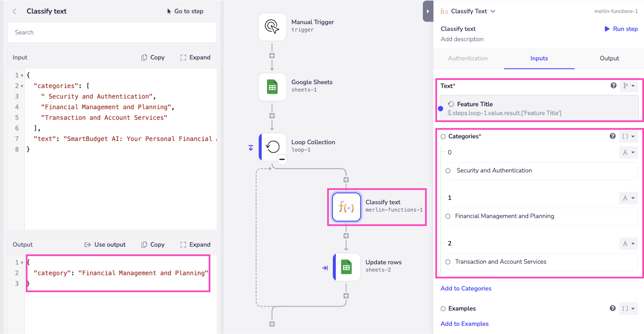
Task: Open the Update rows sheets-2 node
Action: pos(346,267)
